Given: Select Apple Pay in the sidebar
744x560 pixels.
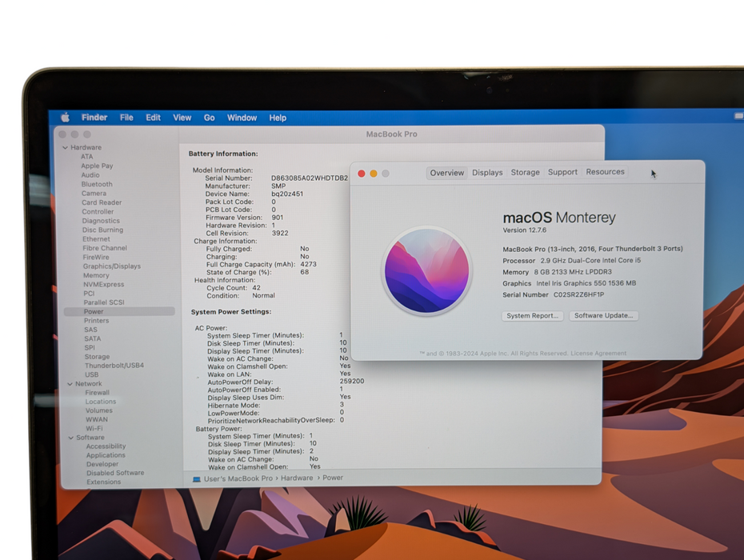Looking at the screenshot, I should pos(97,166).
